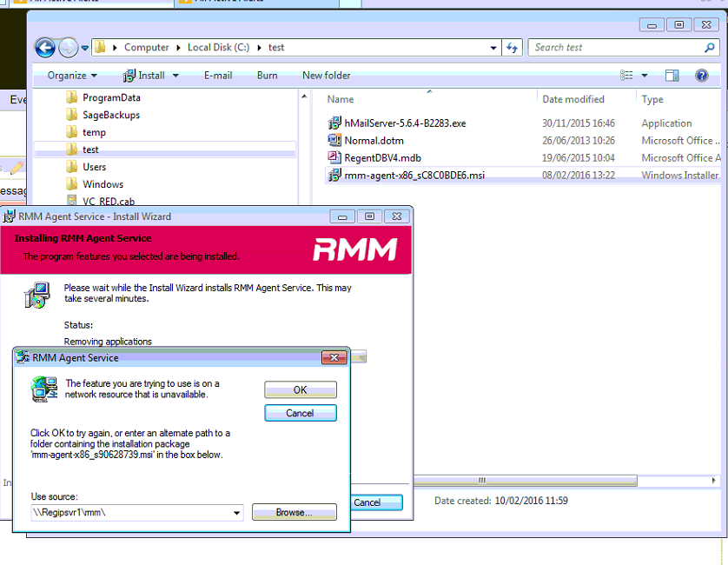Open recent pages dropdown next to Forward
728x565 pixels.
pyautogui.click(x=84, y=48)
